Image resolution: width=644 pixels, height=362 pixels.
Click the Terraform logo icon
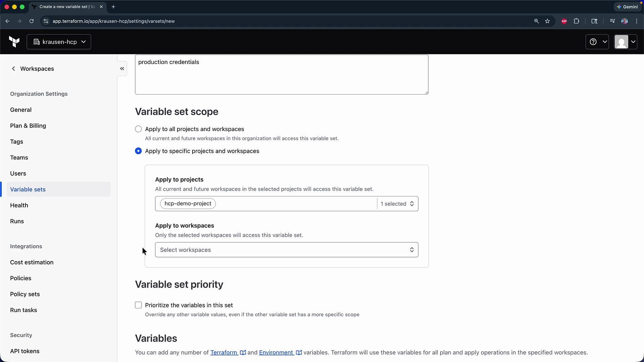click(14, 42)
